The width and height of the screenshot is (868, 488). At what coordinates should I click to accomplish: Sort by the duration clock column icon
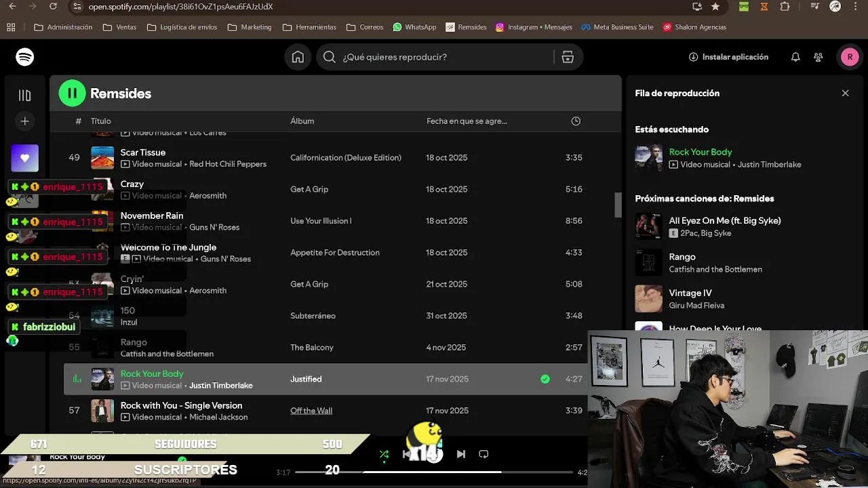[x=576, y=121]
